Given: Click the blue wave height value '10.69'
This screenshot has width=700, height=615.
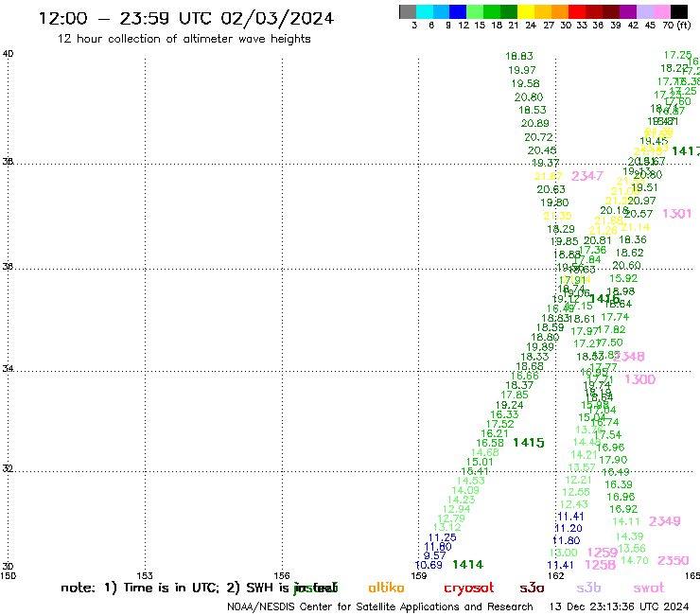Looking at the screenshot, I should click(x=429, y=565).
